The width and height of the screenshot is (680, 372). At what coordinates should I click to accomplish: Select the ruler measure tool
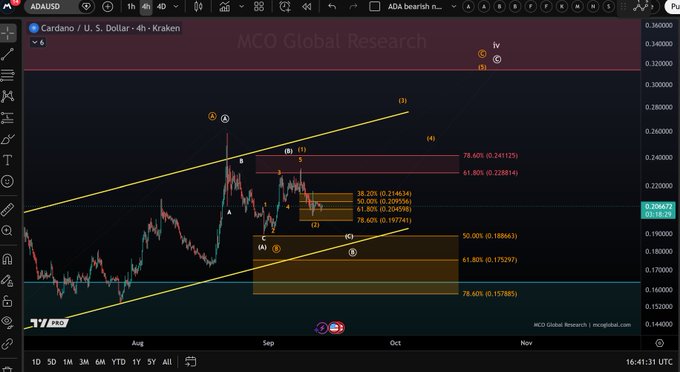[x=7, y=210]
